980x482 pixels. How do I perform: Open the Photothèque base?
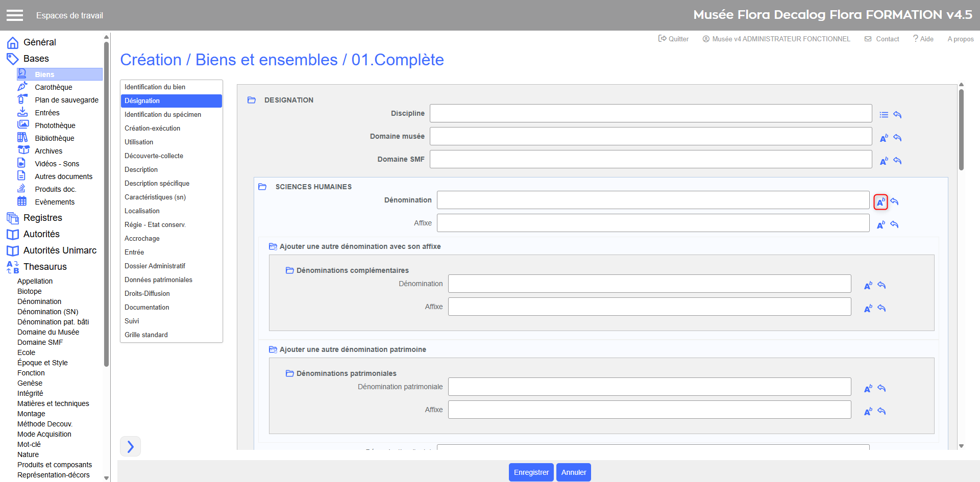point(55,125)
